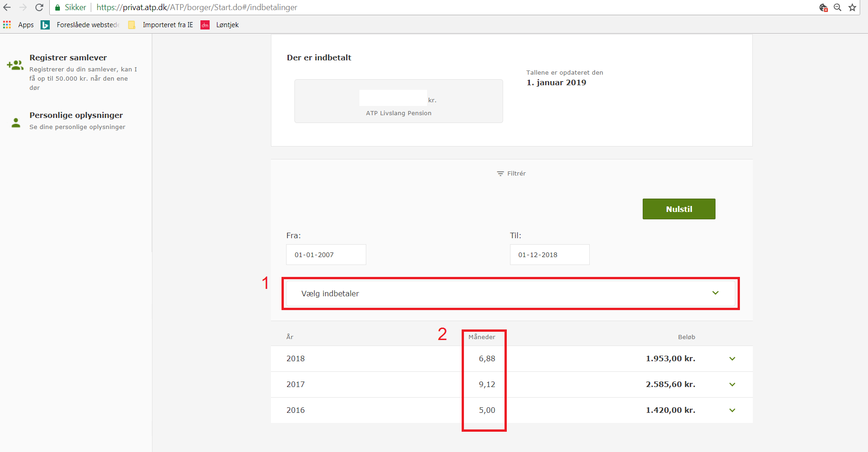This screenshot has width=868, height=452.
Task: Open the Apps grid shortcut
Action: (x=7, y=25)
